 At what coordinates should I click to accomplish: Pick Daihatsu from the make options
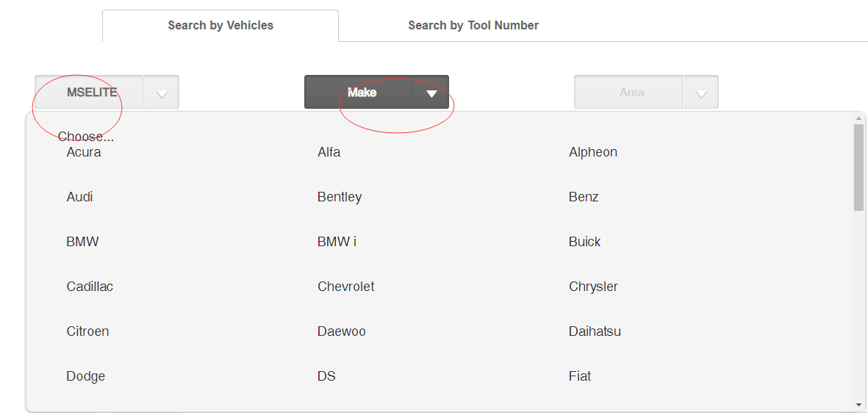click(595, 331)
